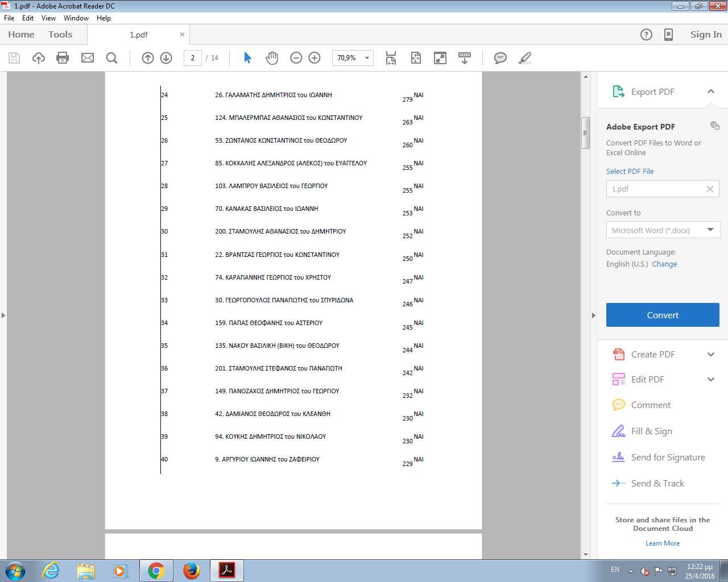Open the Find text magnifier icon
728x582 pixels.
112,58
